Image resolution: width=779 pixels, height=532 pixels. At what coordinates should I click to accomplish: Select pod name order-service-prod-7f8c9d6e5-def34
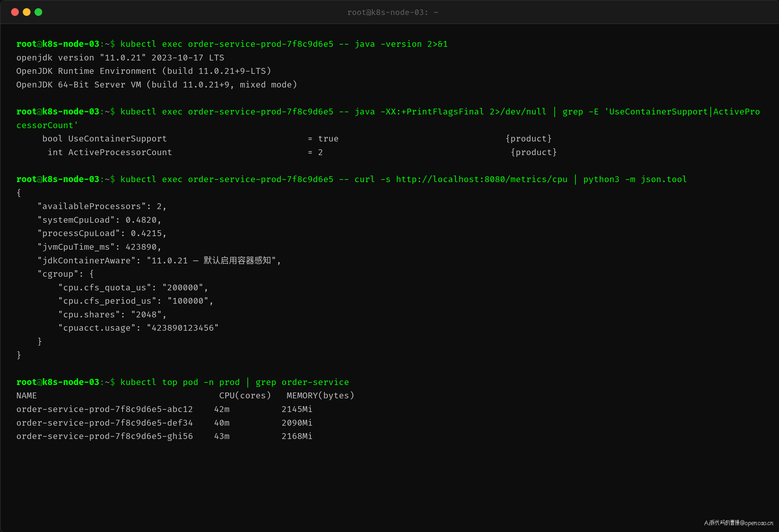click(105, 423)
